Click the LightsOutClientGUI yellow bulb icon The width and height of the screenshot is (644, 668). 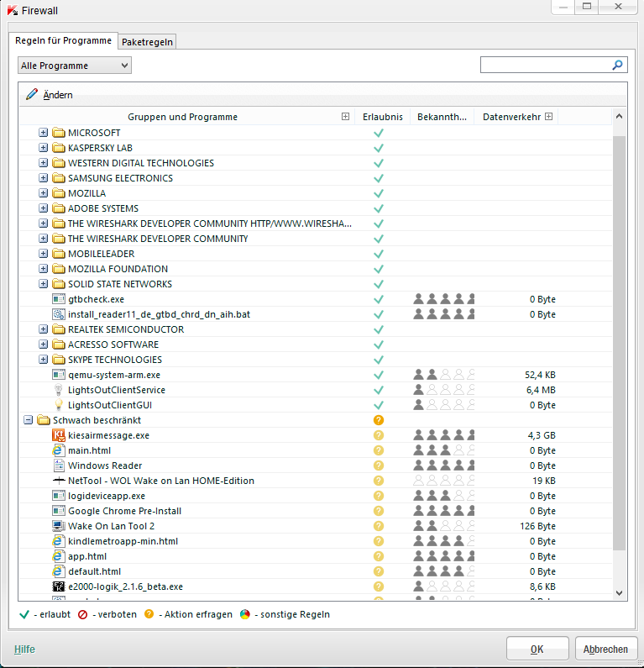[x=58, y=405]
